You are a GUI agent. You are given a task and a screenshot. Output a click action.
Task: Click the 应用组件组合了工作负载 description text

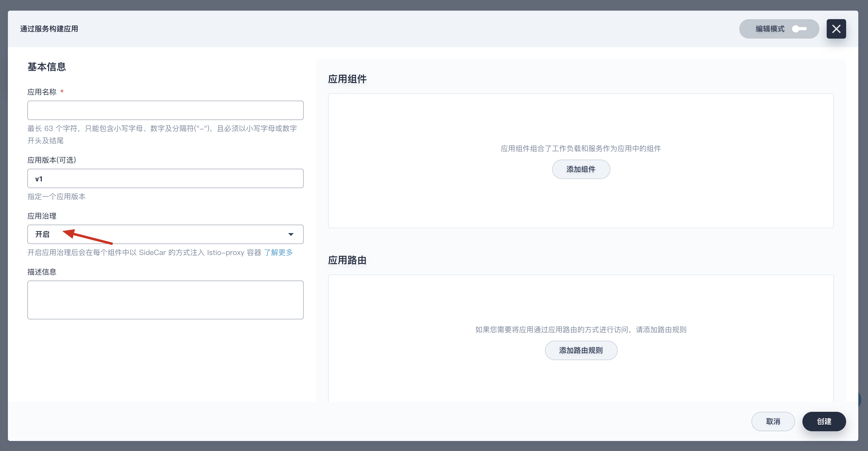(x=581, y=149)
